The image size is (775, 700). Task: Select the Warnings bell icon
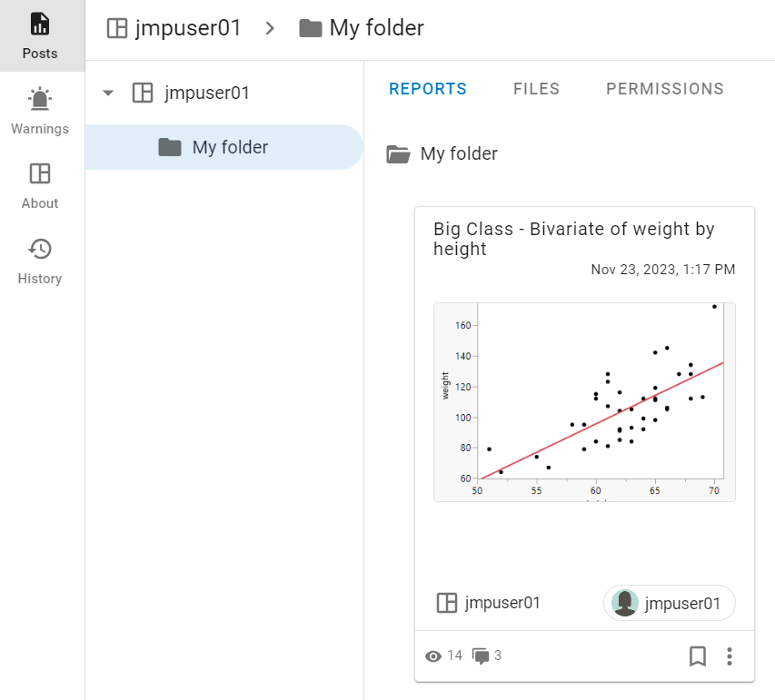[39, 100]
